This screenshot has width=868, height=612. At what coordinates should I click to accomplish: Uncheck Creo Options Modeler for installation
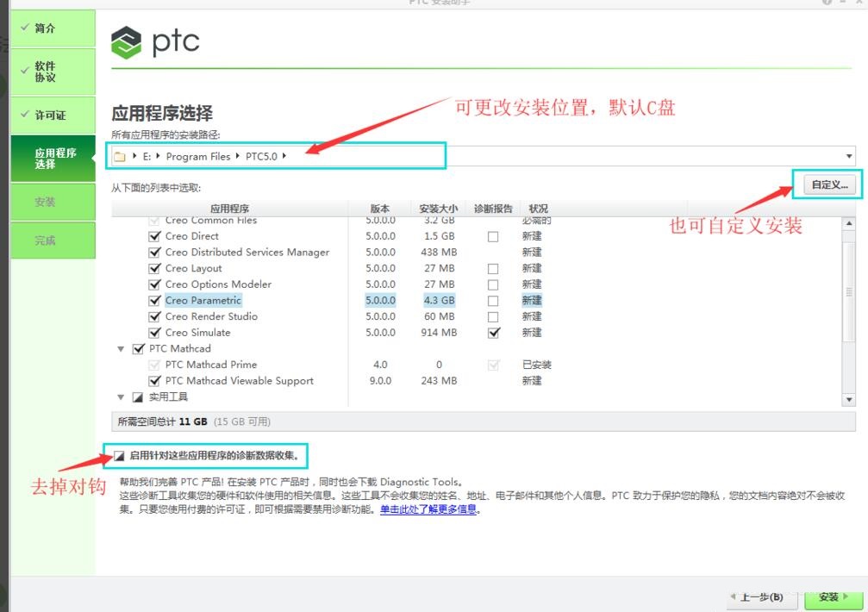click(x=155, y=284)
